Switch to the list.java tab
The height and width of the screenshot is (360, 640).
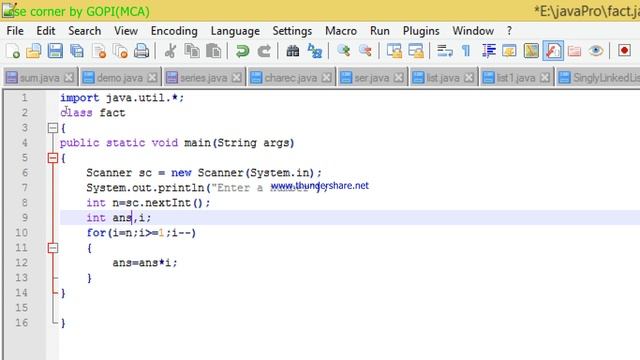pos(442,78)
